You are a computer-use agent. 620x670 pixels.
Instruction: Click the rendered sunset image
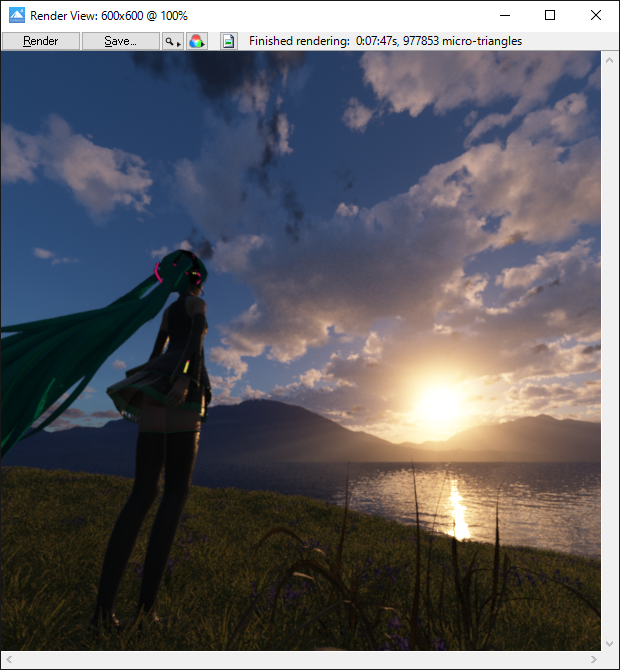pos(301,351)
